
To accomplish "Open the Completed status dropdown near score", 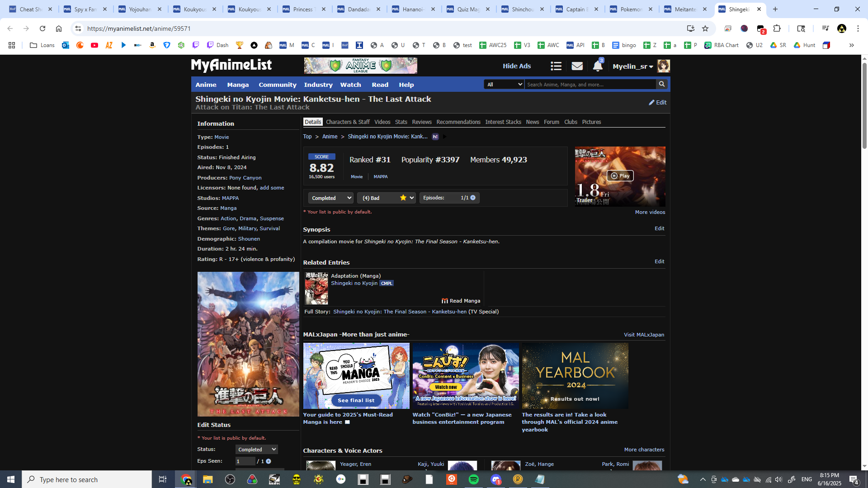I will click(331, 198).
